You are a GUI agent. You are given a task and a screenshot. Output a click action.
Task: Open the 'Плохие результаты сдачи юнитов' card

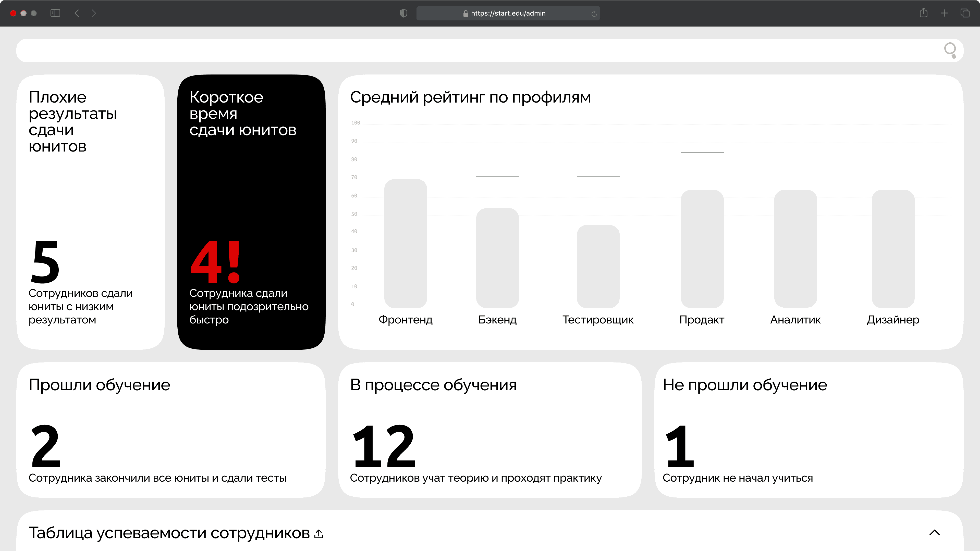[x=91, y=212]
